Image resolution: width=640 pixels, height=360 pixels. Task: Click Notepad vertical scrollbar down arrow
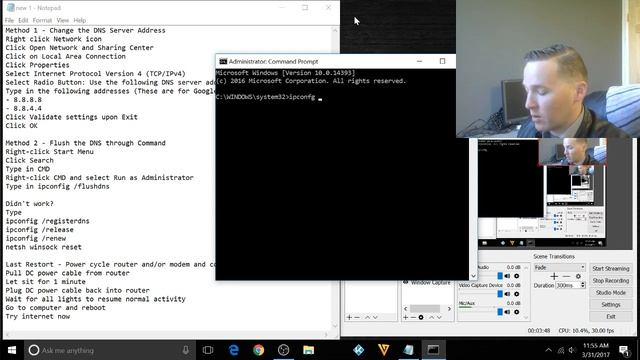(x=335, y=325)
